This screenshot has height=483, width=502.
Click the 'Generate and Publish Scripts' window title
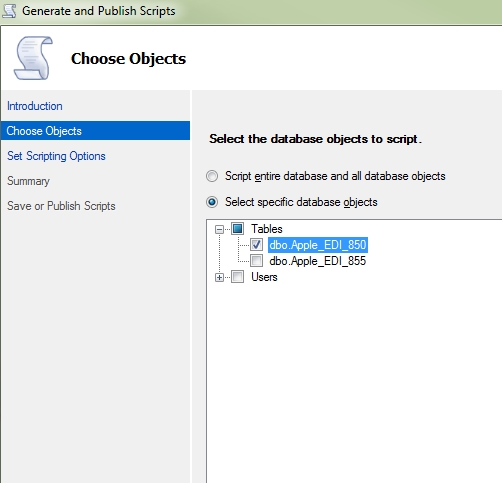[99, 11]
